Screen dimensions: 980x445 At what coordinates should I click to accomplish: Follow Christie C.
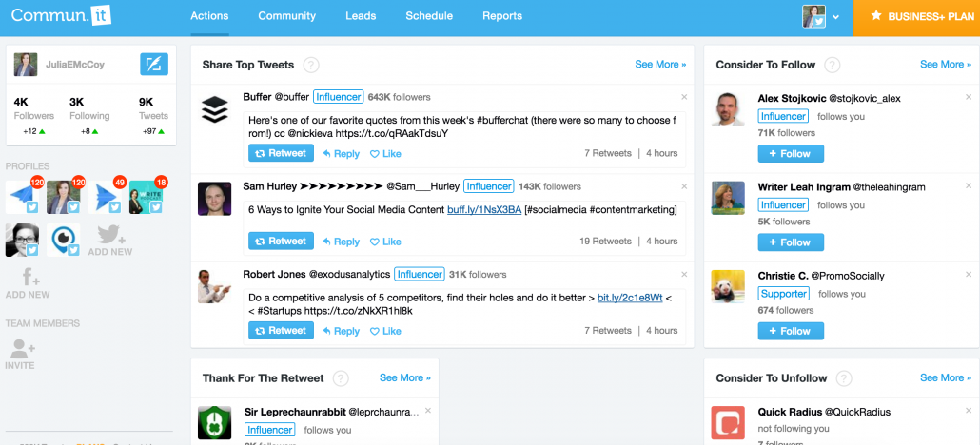click(791, 331)
